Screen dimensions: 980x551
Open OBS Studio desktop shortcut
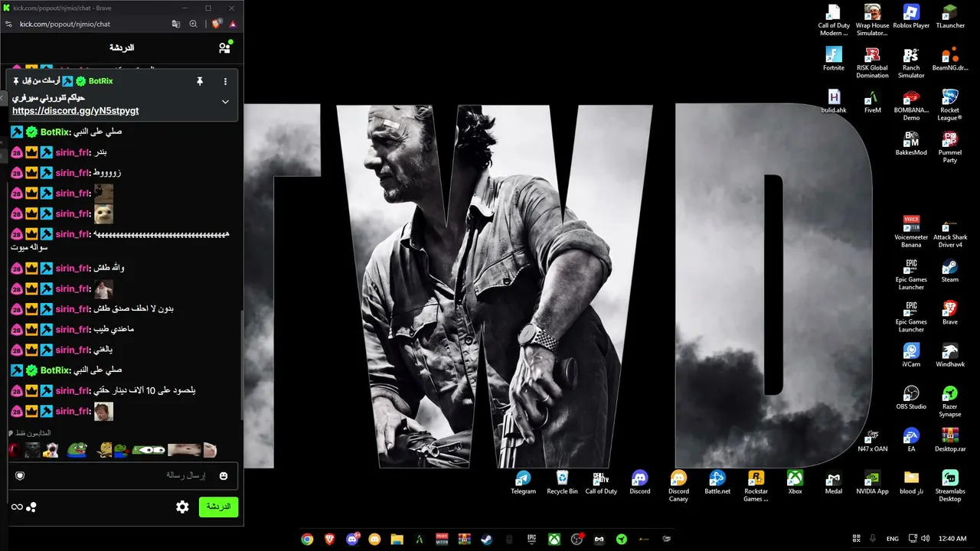tap(911, 397)
